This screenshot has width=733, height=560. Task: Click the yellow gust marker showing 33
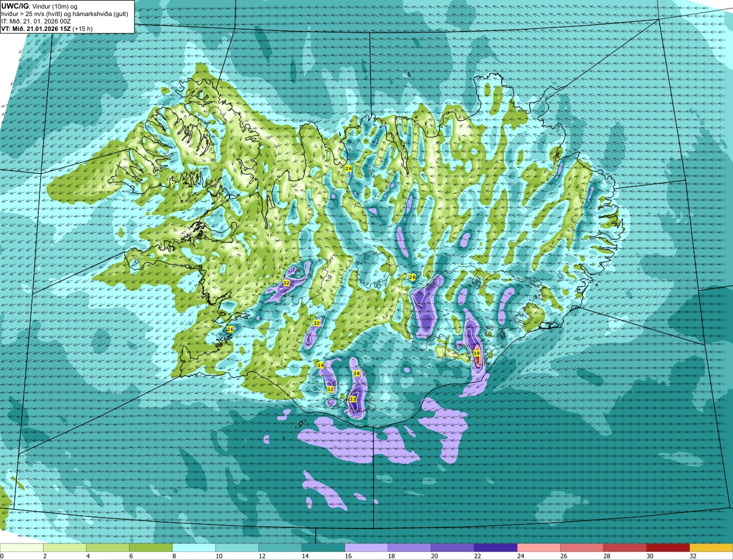[x=353, y=399]
